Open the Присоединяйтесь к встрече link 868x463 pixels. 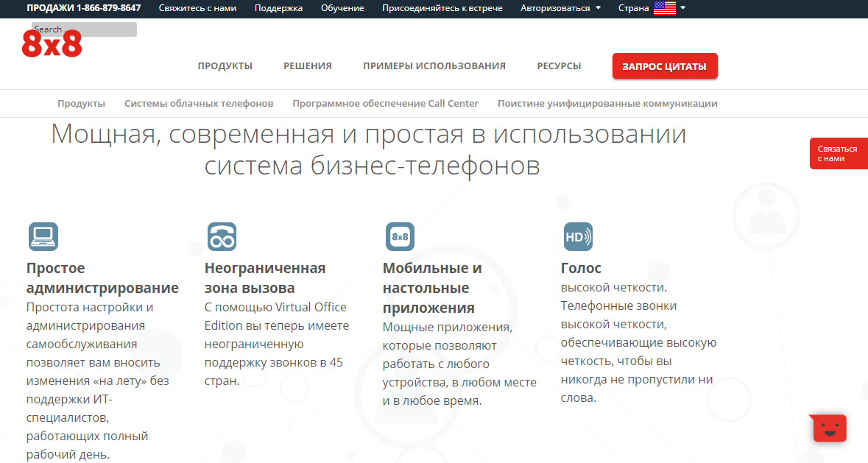[x=442, y=8]
